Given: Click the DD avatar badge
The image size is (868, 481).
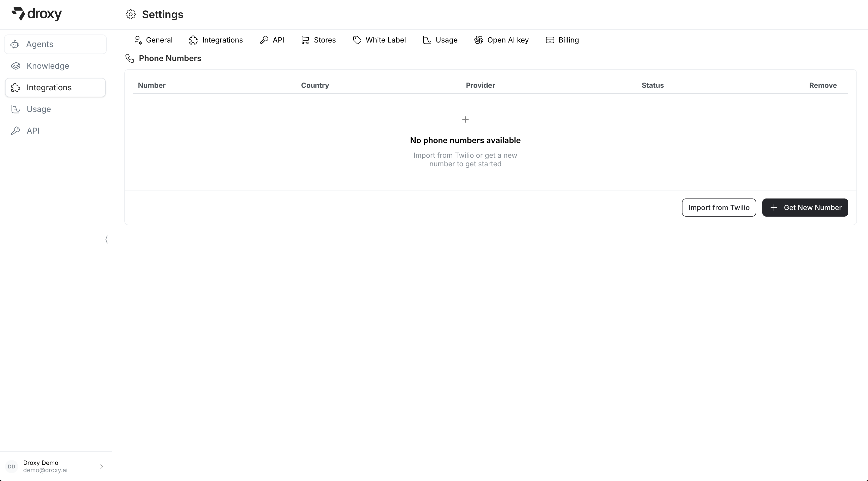Looking at the screenshot, I should 12,466.
